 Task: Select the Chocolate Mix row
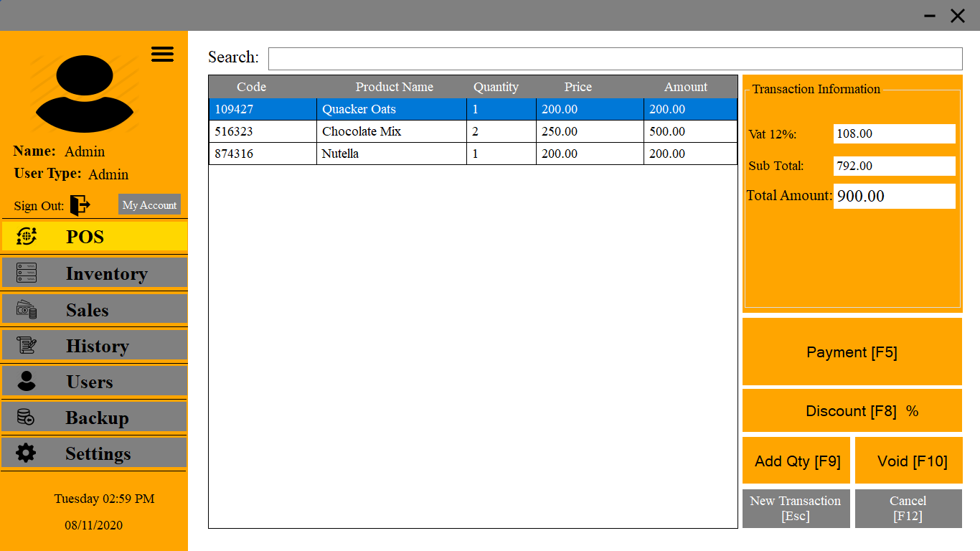point(473,131)
